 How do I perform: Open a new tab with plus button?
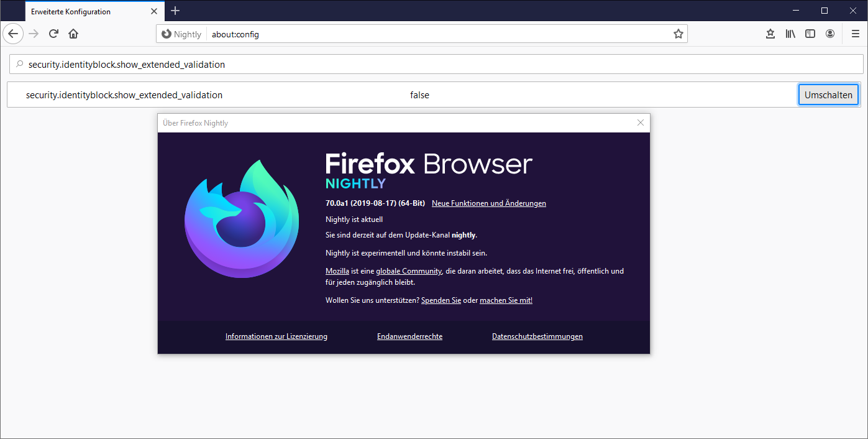coord(175,11)
